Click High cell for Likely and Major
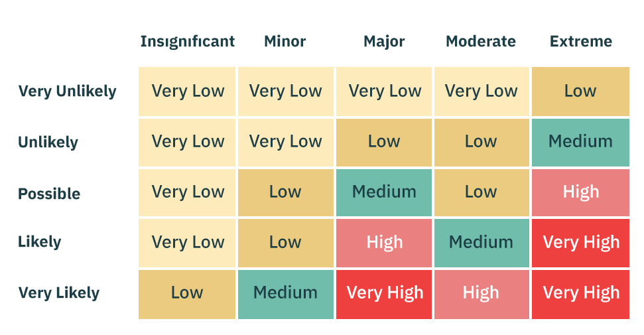Screen dimensions: 644x335 tap(384, 243)
